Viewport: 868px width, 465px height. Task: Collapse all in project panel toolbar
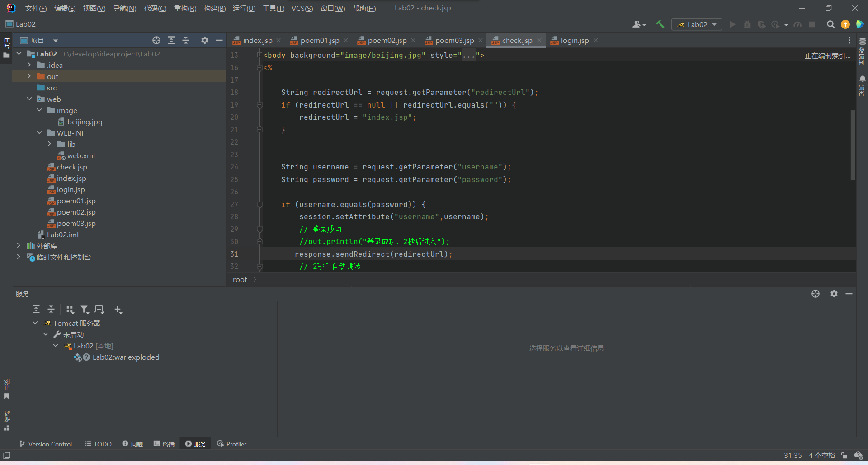(x=186, y=40)
